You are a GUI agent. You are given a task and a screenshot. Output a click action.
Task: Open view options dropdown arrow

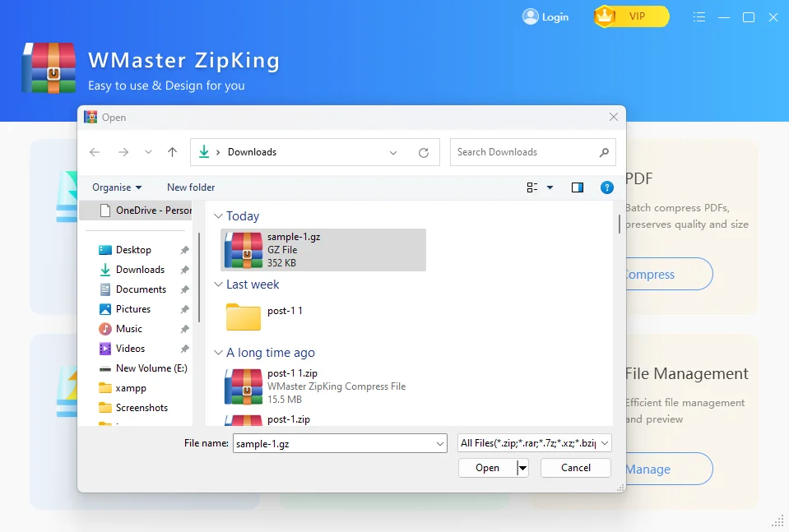click(x=550, y=187)
